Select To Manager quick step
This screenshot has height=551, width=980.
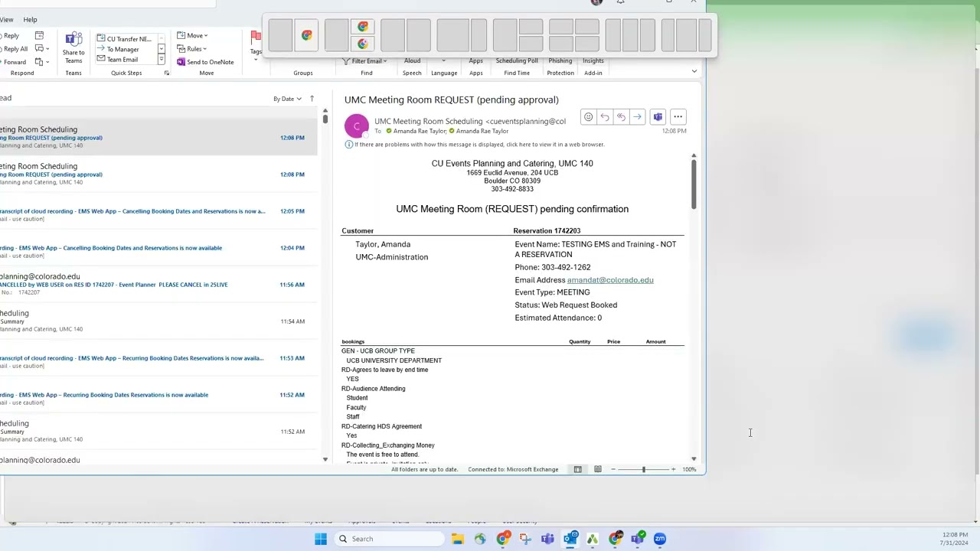119,49
